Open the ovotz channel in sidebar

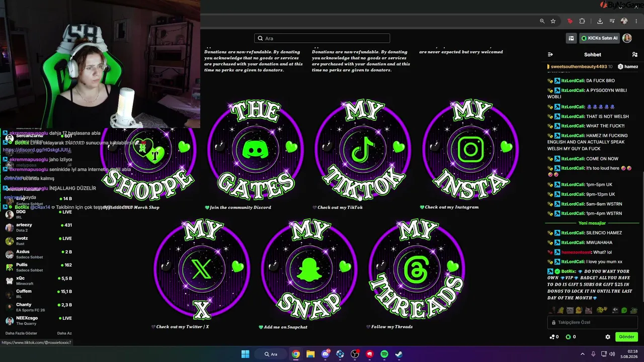(38, 240)
